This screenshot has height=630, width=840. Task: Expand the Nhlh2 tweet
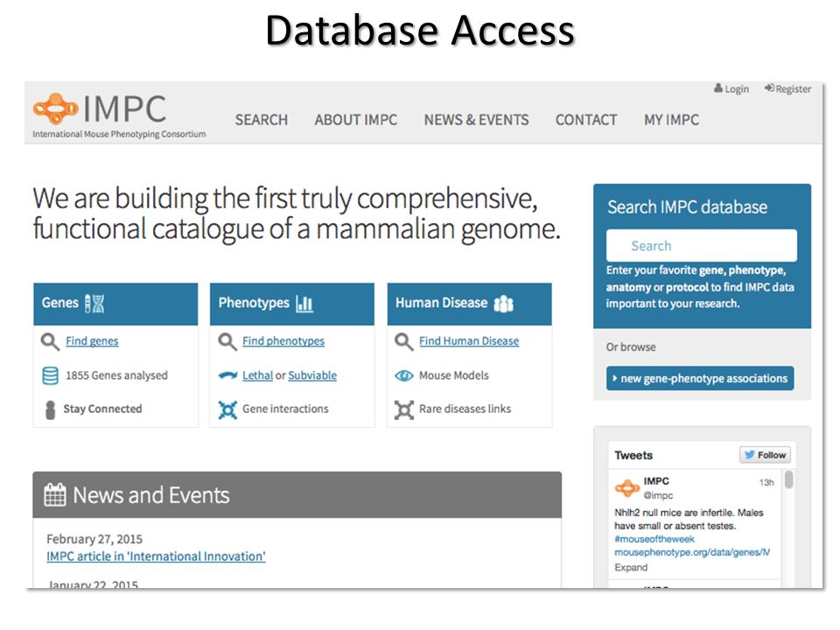[631, 567]
